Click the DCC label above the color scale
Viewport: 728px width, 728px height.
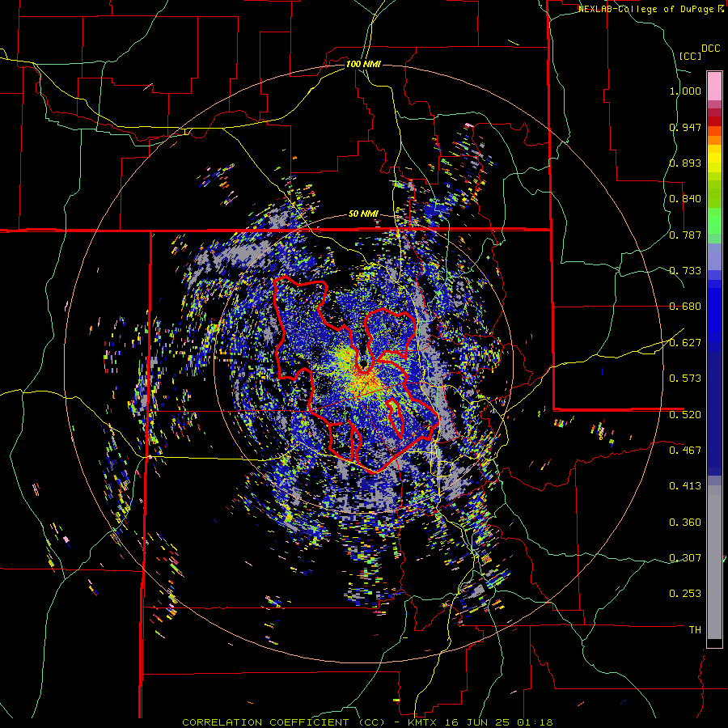(x=710, y=49)
